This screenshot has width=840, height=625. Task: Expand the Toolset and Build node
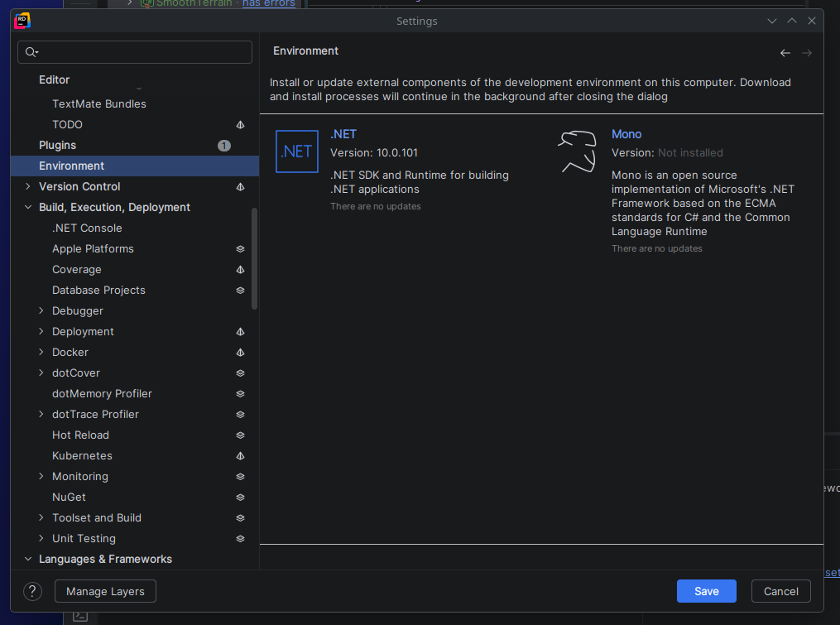[x=41, y=518]
